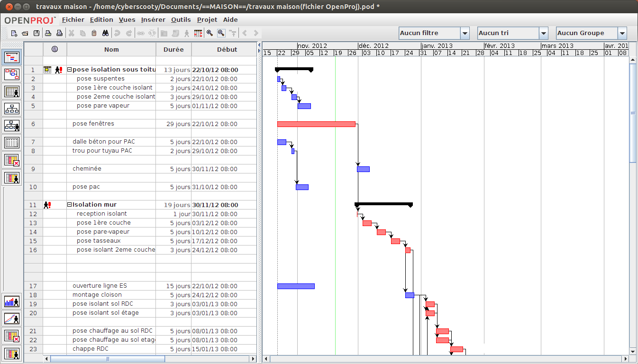Click the 'cheminée' Gantt bar
Image resolution: width=638 pixels, height=364 pixels.
tap(363, 169)
